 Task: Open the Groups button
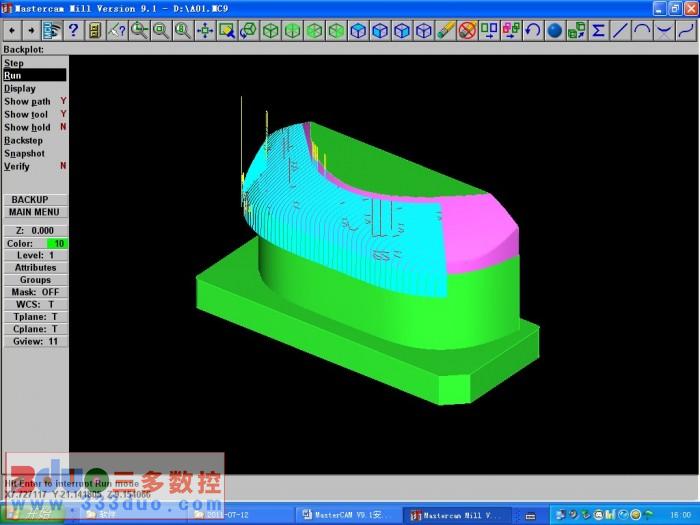tap(35, 280)
